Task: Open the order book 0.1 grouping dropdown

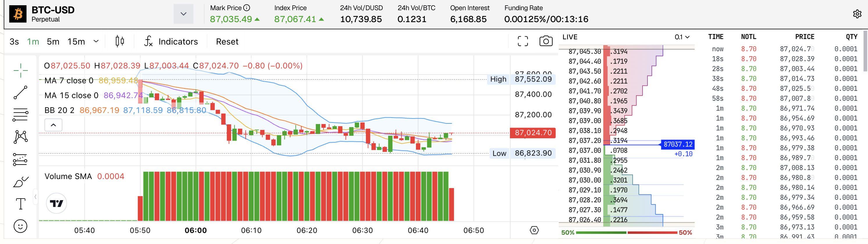Action: 682,37
